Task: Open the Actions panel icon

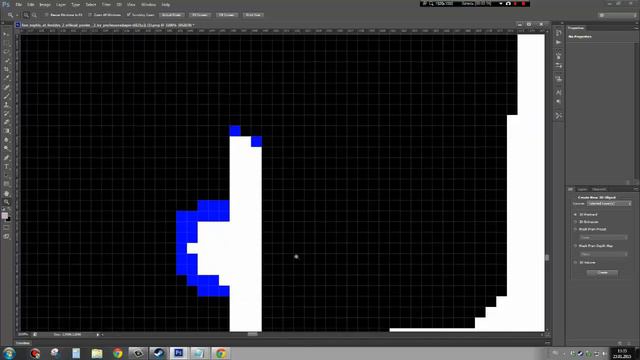Action: 559,42
